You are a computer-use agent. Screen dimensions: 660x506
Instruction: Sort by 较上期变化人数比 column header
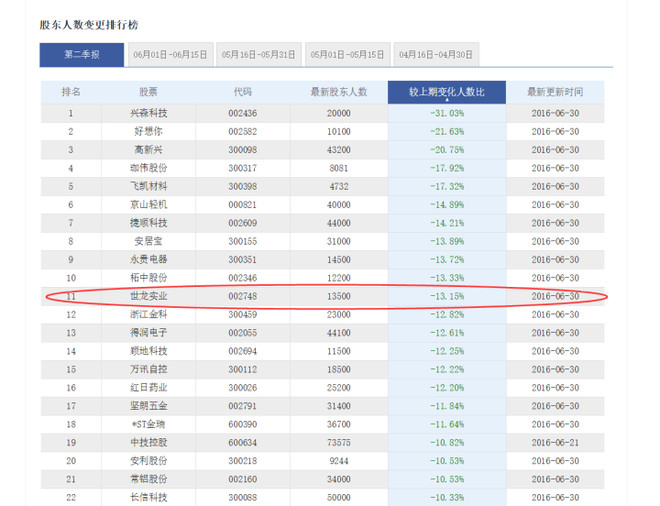click(x=446, y=92)
